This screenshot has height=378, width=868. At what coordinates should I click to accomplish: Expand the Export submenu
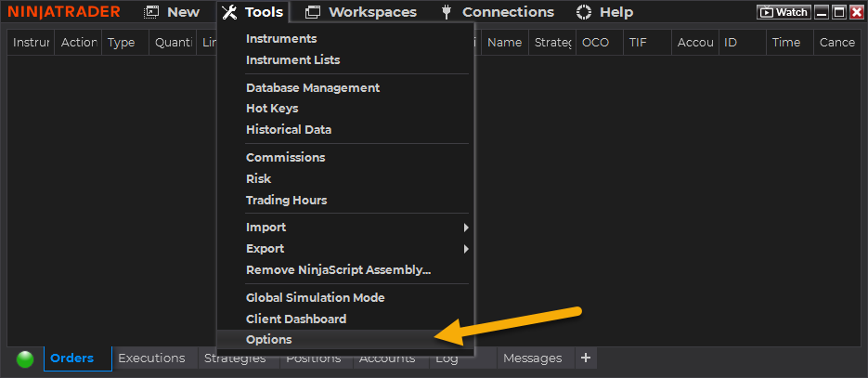pyautogui.click(x=266, y=249)
